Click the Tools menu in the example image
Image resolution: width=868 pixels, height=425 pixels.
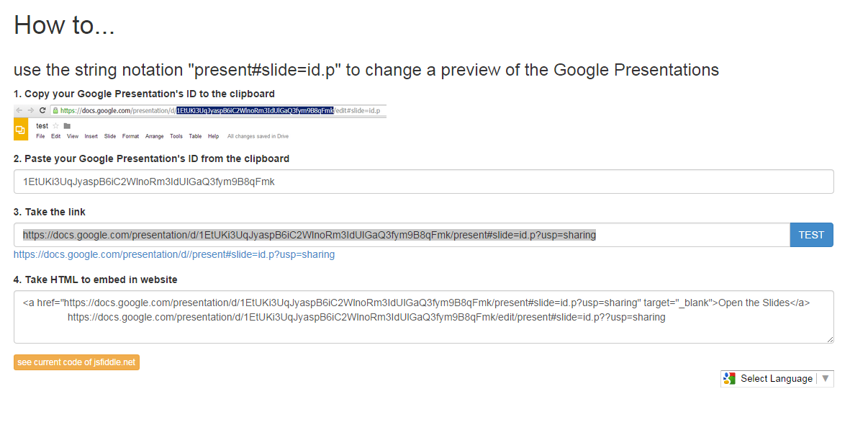tap(176, 136)
